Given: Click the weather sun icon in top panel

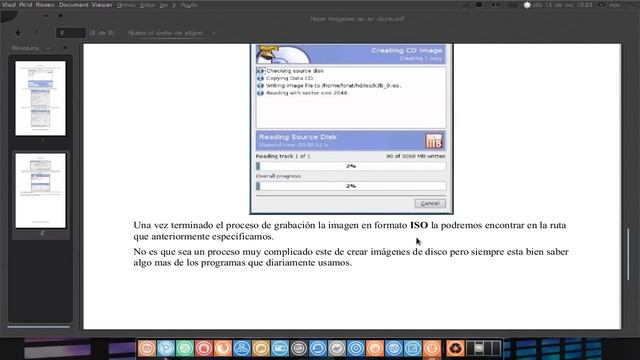Looking at the screenshot, I should click(527, 5).
